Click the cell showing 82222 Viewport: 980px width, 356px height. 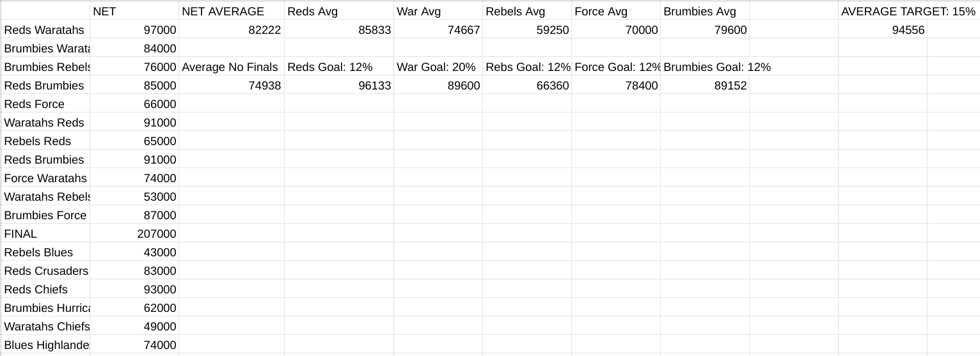[232, 30]
